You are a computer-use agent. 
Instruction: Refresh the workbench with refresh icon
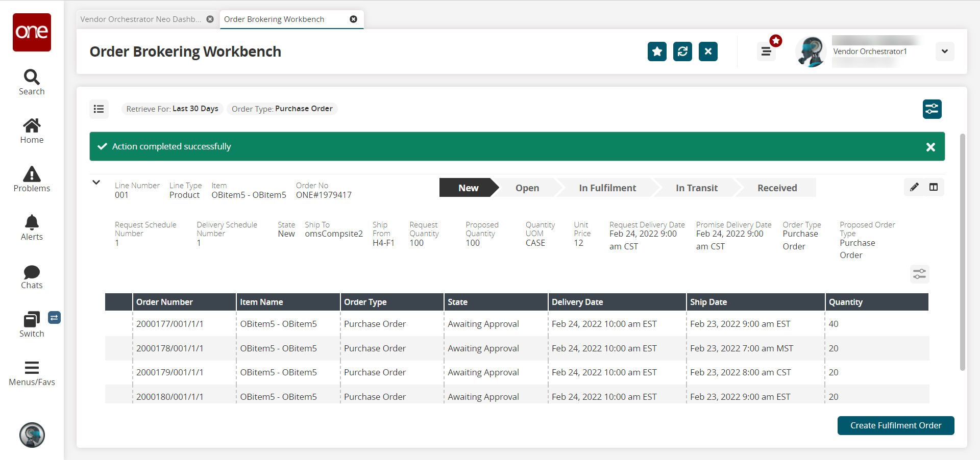coord(682,52)
